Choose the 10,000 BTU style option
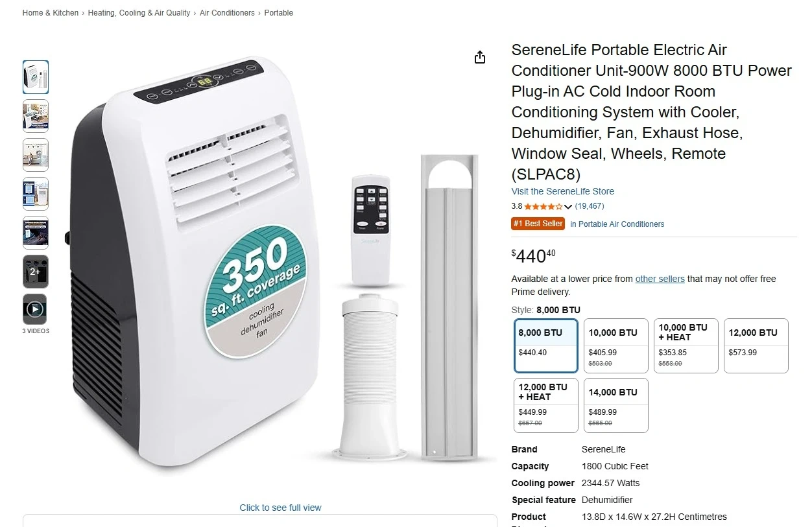 coord(616,345)
